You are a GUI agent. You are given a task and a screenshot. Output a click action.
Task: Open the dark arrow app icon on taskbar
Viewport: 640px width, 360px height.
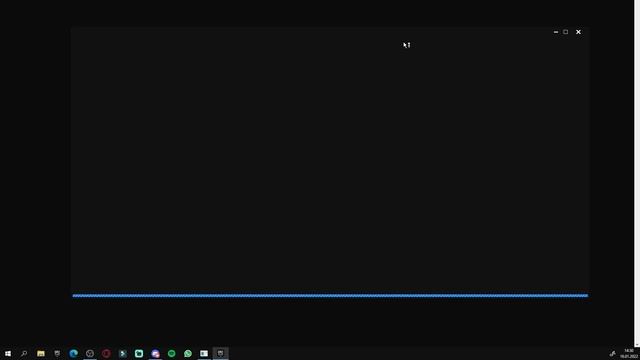click(122, 353)
